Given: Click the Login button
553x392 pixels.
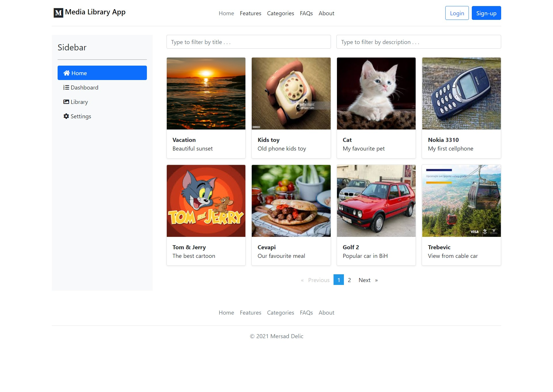Looking at the screenshot, I should pyautogui.click(x=457, y=13).
